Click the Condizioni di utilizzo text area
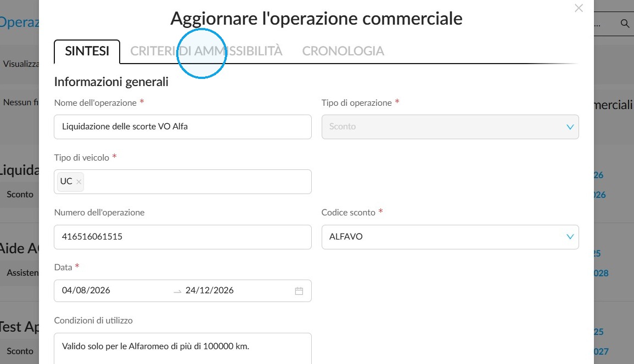634x364 pixels. click(183, 348)
